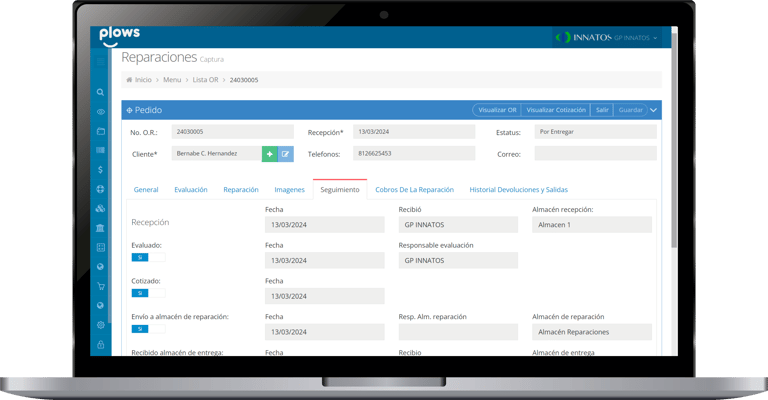Viewport: 768px width, 400px height.
Task: Click the Almacén recepción field Almacen 1
Action: [x=592, y=225]
